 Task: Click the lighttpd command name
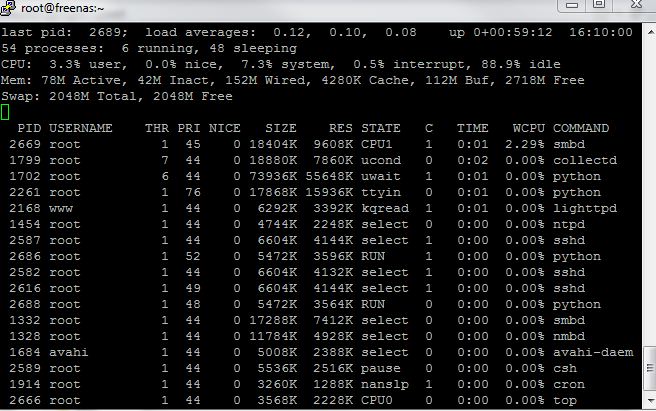click(585, 208)
